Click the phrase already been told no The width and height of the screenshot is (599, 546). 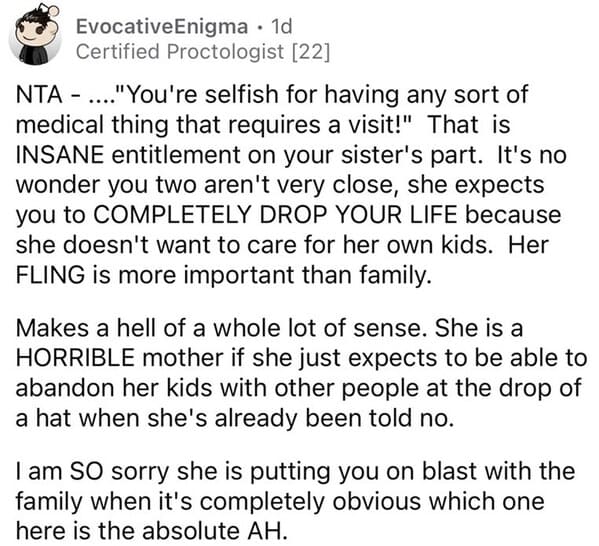pos(333,418)
